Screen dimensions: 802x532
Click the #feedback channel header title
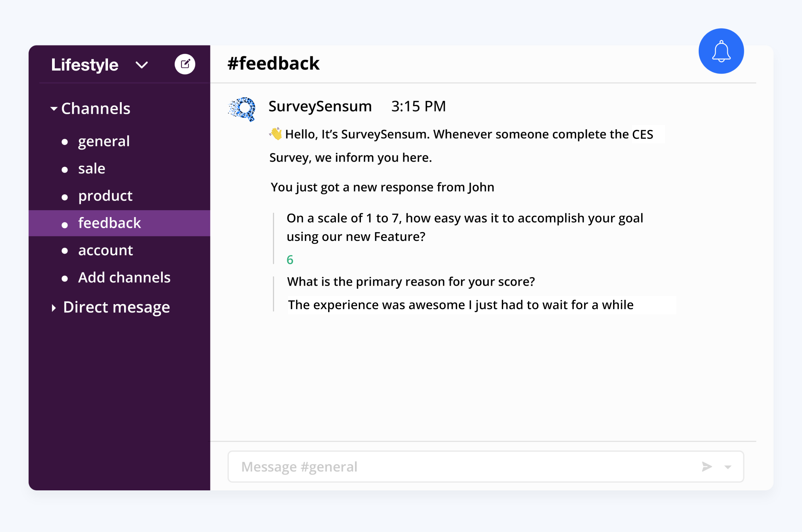[x=273, y=64]
